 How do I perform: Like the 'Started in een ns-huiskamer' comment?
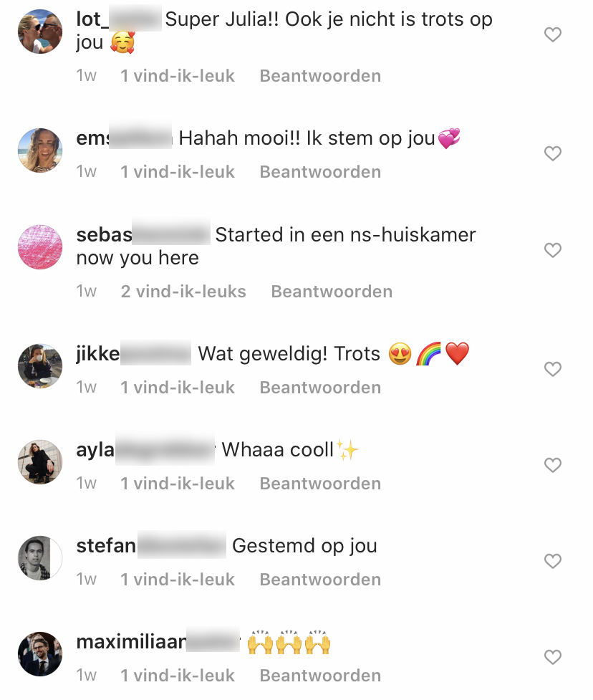552,250
